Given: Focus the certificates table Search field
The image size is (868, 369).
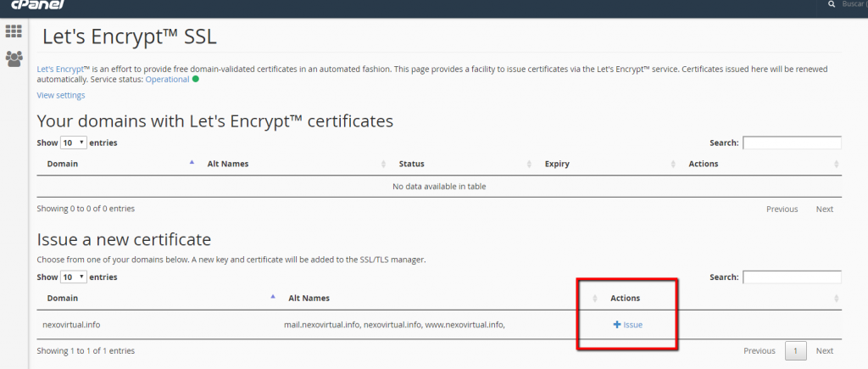Looking at the screenshot, I should [792, 143].
